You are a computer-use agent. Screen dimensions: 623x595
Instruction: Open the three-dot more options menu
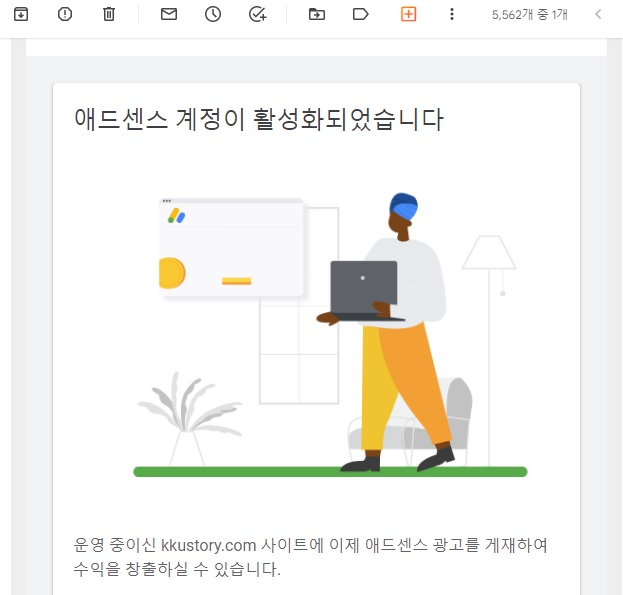pyautogui.click(x=452, y=14)
